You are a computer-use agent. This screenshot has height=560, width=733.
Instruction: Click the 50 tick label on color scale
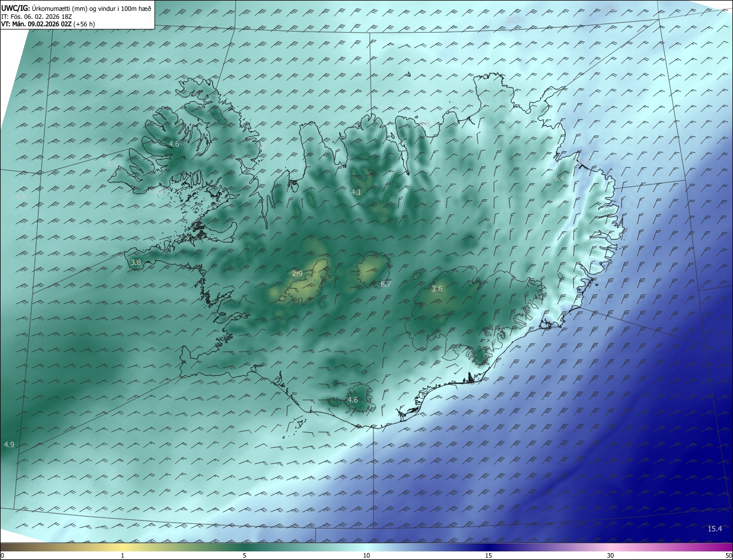click(728, 556)
